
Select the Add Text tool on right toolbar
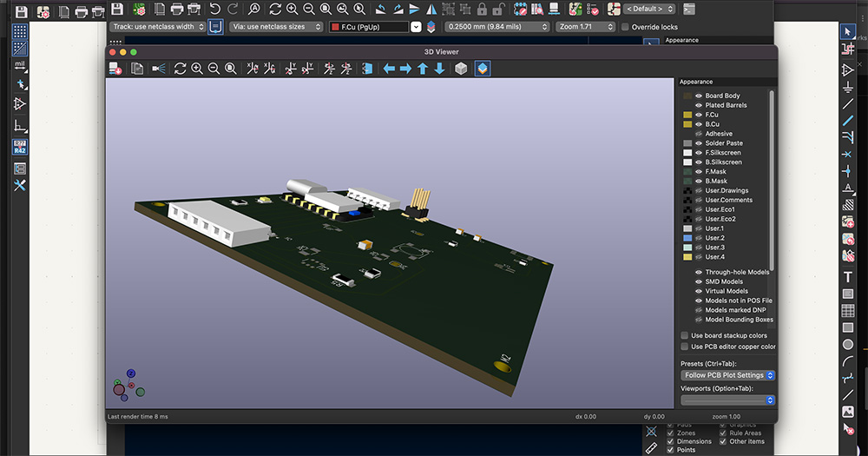[x=847, y=276]
